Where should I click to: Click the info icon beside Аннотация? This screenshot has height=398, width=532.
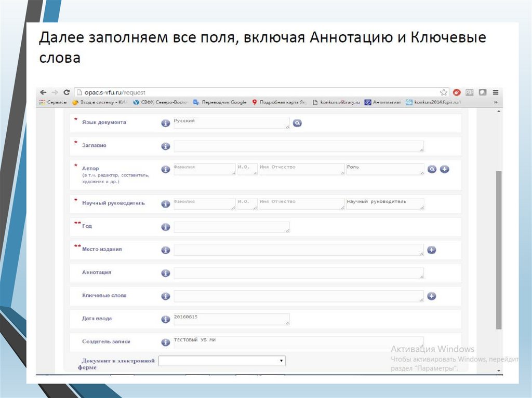pyautogui.click(x=166, y=273)
